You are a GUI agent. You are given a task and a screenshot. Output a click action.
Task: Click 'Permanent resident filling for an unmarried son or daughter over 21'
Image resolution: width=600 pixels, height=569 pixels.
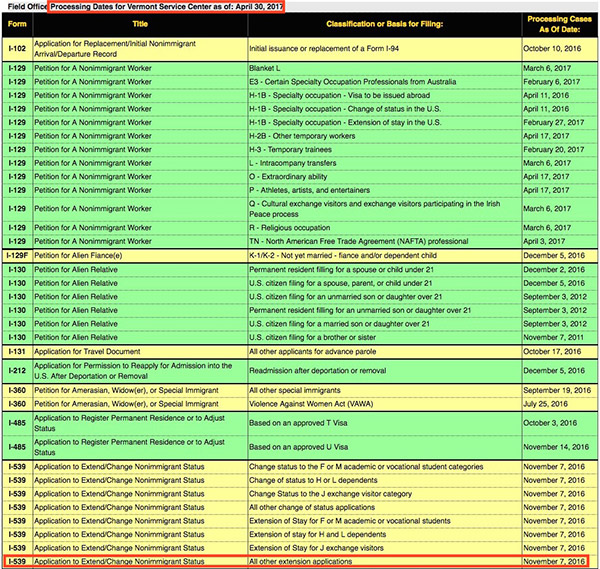pos(360,310)
